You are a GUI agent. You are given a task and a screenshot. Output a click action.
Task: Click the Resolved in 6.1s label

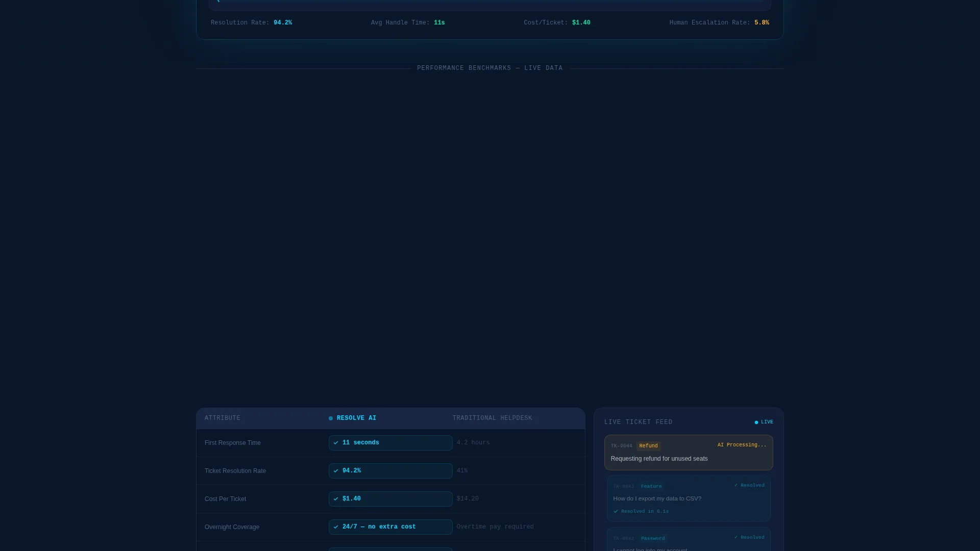click(645, 511)
